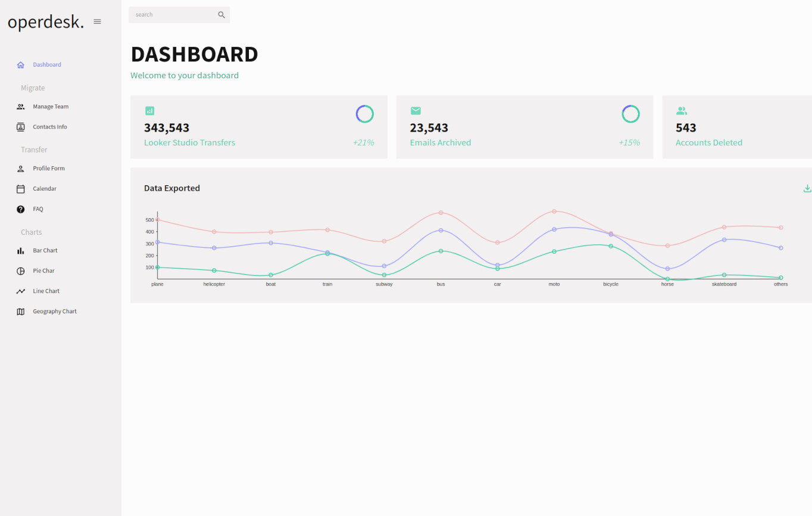The width and height of the screenshot is (812, 516).
Task: Collapse sidebar with the hamburger menu icon
Action: (x=98, y=21)
